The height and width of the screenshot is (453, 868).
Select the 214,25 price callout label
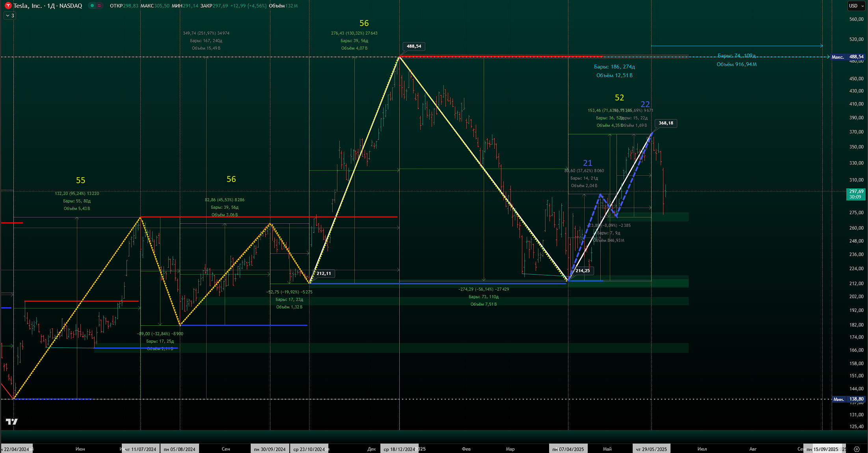pyautogui.click(x=583, y=271)
